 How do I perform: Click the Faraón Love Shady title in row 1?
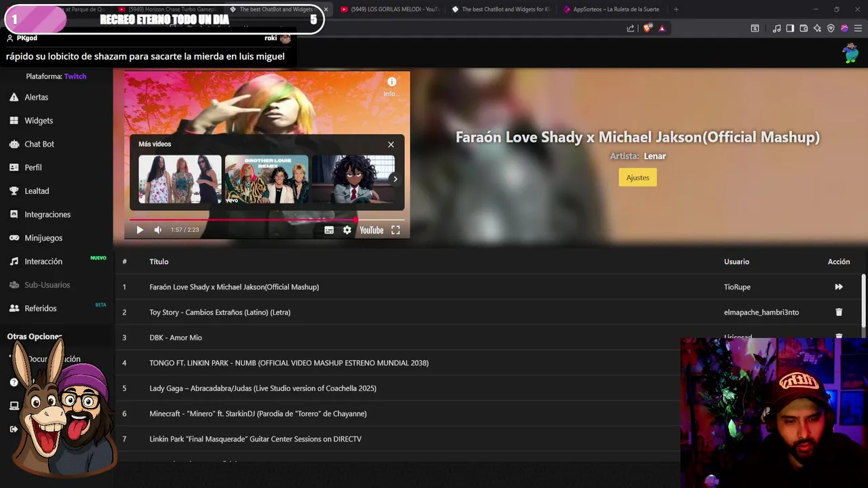(x=234, y=287)
